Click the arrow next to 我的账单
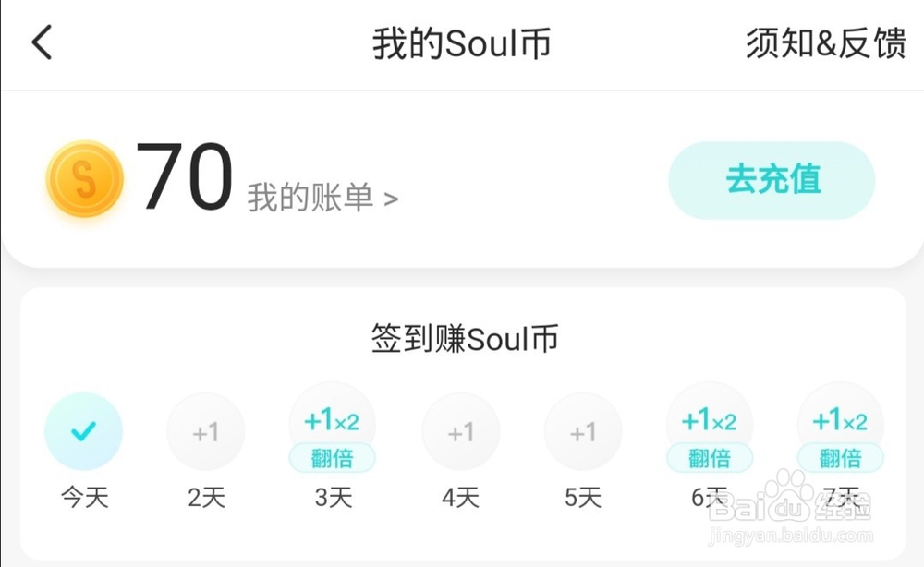This screenshot has width=924, height=567. click(x=391, y=199)
